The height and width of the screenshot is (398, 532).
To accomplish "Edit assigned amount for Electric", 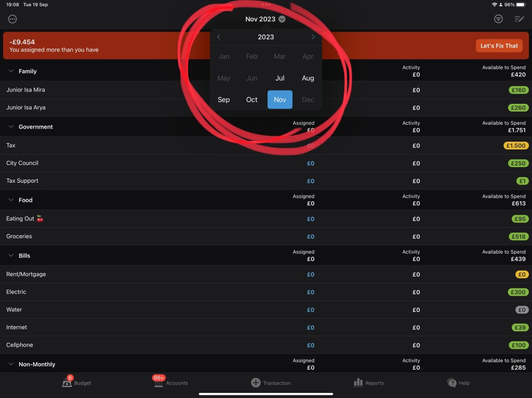I will click(311, 292).
